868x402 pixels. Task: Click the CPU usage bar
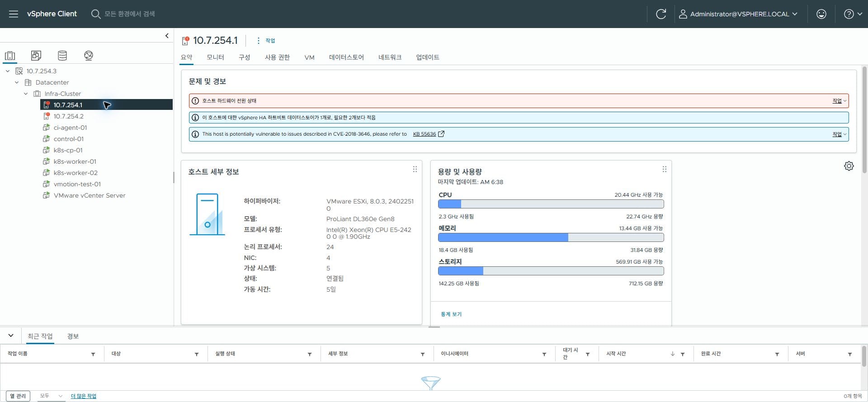[551, 204]
